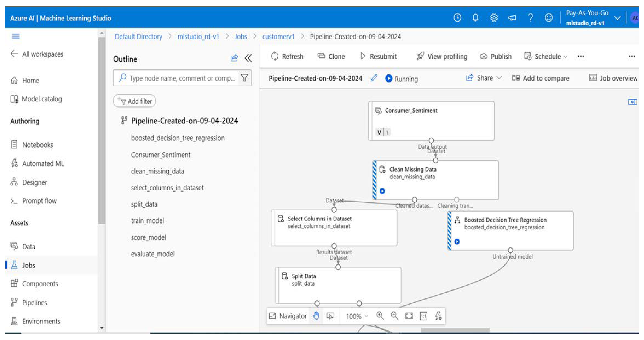Click the notifications bell icon
The height and width of the screenshot is (340, 644).
coord(475,18)
